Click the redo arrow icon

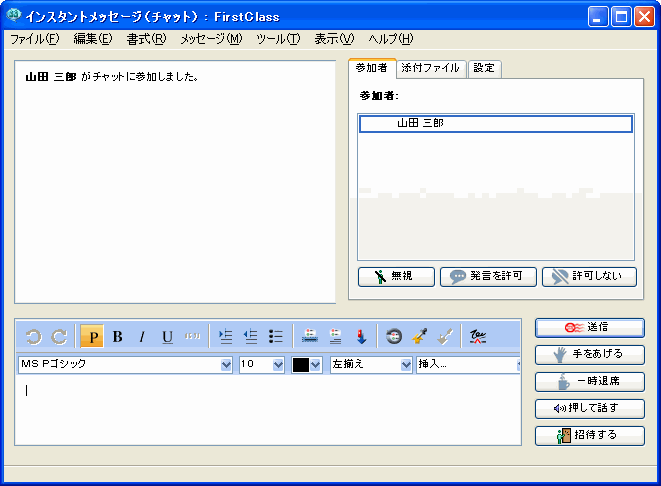pos(59,337)
